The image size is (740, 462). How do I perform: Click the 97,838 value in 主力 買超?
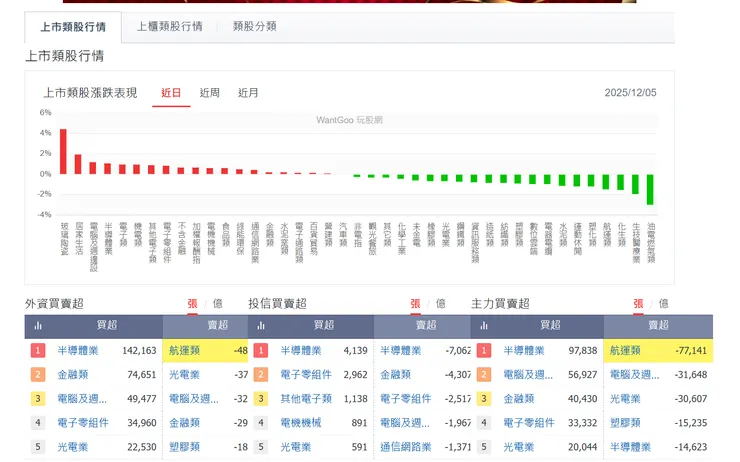[583, 351]
